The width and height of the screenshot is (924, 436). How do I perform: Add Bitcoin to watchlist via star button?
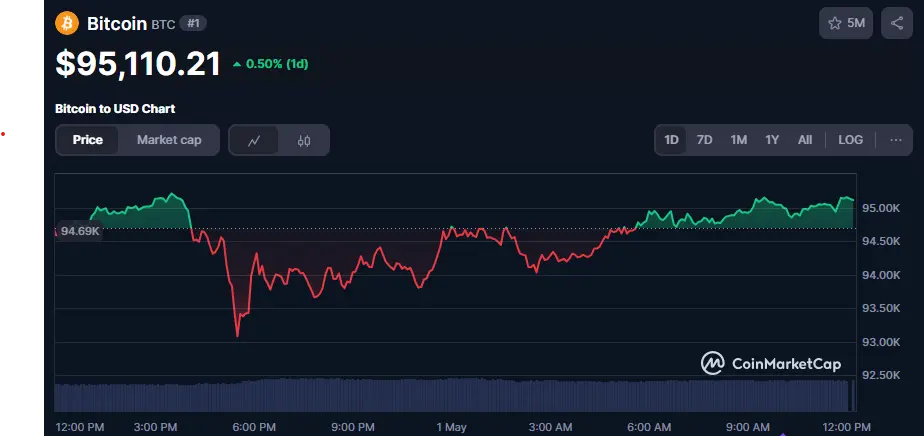click(846, 23)
